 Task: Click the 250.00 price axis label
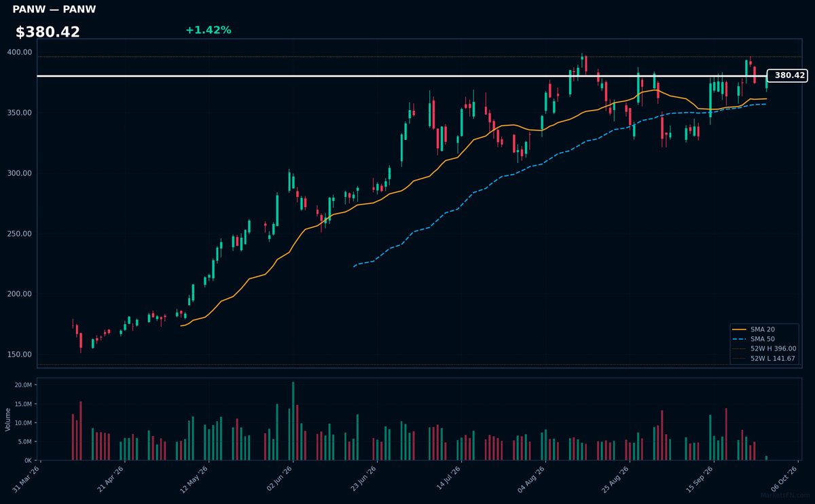click(20, 234)
